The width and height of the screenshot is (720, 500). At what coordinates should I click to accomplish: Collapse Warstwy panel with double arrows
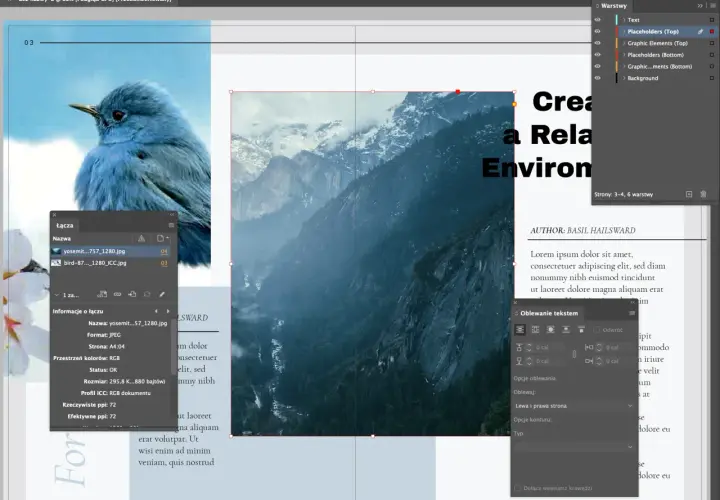point(700,6)
